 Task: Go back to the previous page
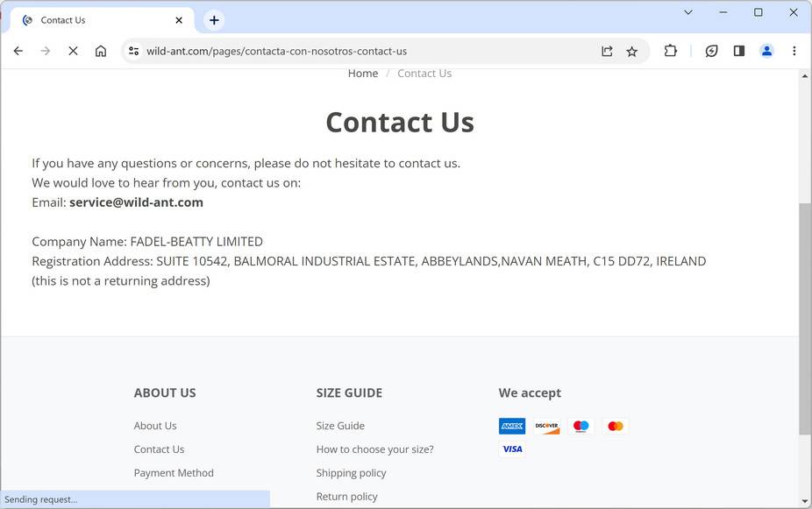point(18,51)
